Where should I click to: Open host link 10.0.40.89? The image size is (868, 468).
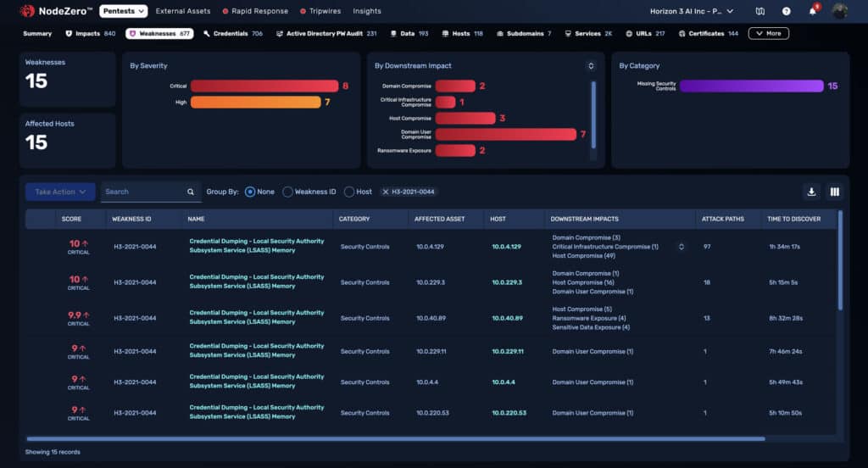(507, 319)
